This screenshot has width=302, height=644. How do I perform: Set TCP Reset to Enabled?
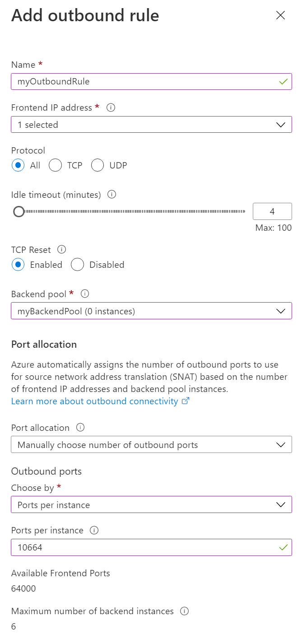pos(18,265)
